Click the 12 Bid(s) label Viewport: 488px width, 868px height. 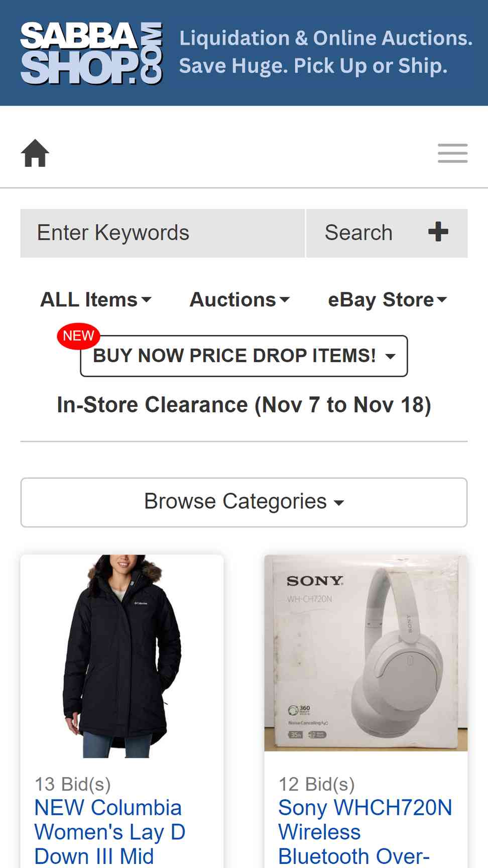[x=317, y=784]
